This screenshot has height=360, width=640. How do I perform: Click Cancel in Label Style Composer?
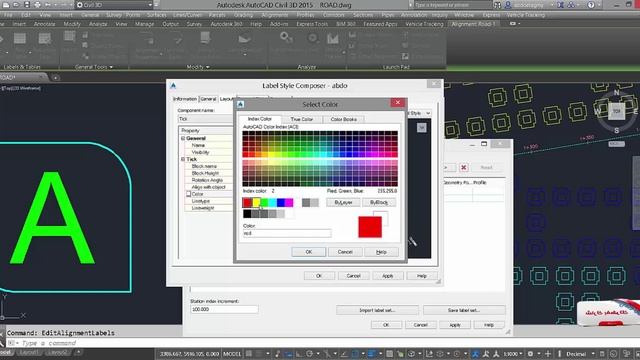click(x=353, y=276)
